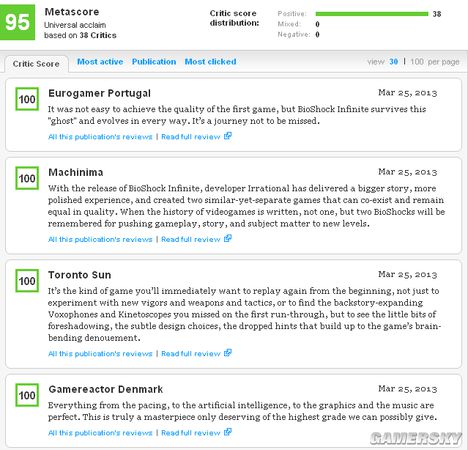
Task: Click the green Positive score distribution bar
Action: click(372, 14)
